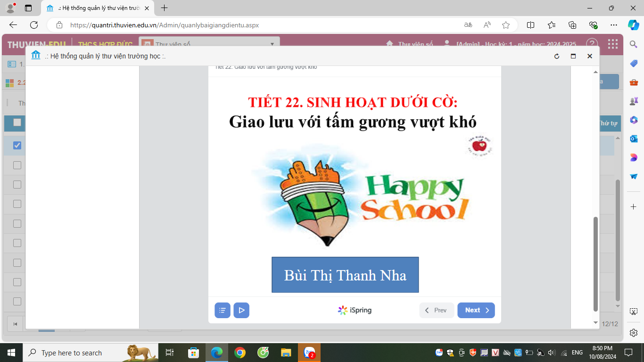The width and height of the screenshot is (644, 362).
Task: Reload the library system dialog
Action: click(x=557, y=56)
